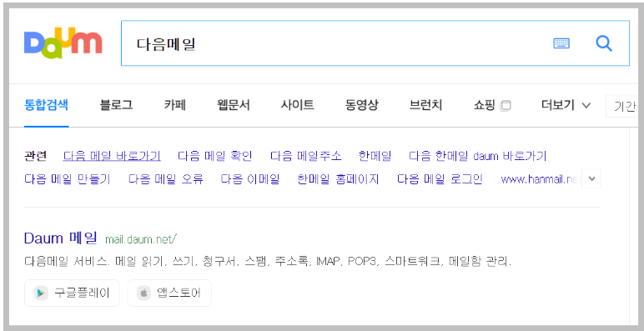Click the 구글플레이 button
Screen dimensions: 644x331
point(72,293)
